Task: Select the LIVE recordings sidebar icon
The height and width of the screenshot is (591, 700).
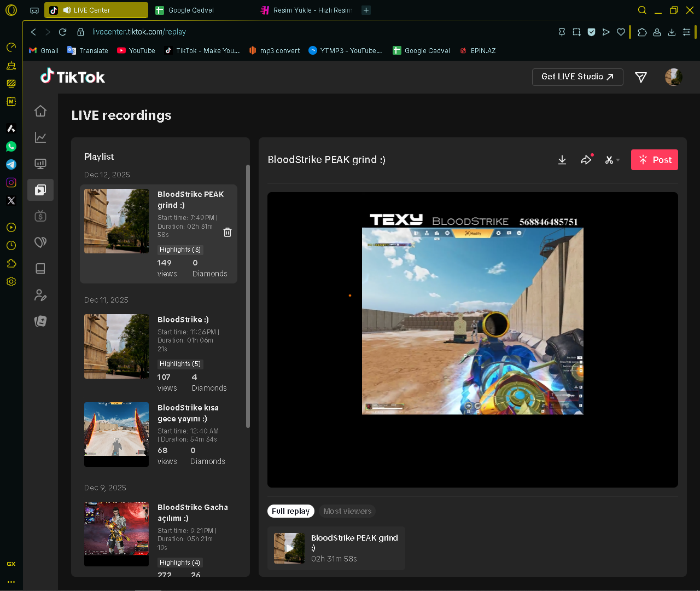Action: coord(40,190)
